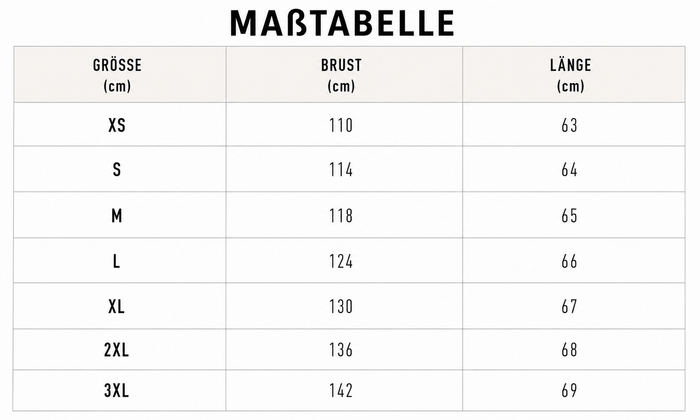Select the chest value 142
Image resolution: width=700 pixels, height=420 pixels.
[341, 391]
